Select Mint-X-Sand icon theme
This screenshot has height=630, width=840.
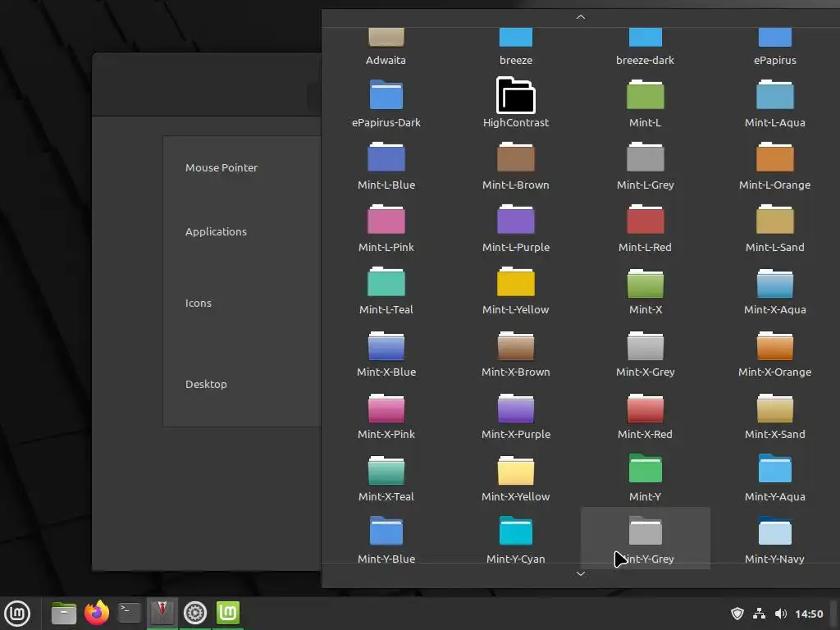[774, 414]
